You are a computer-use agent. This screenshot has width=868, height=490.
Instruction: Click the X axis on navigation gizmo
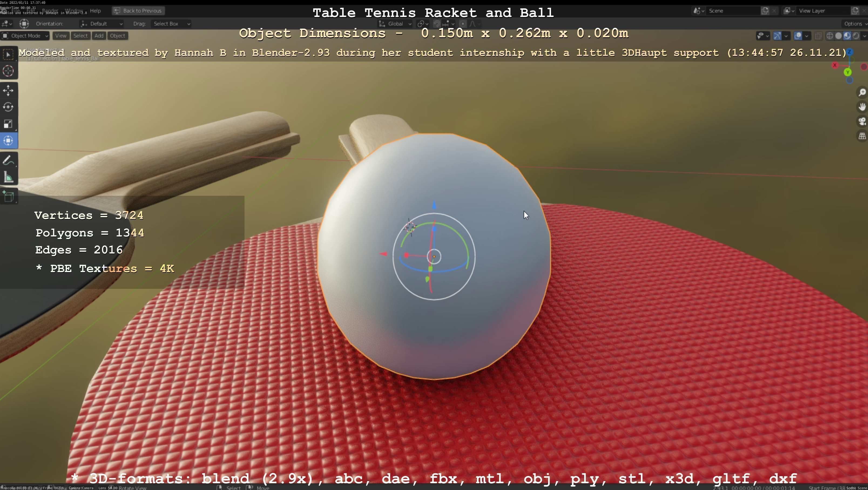pyautogui.click(x=835, y=65)
